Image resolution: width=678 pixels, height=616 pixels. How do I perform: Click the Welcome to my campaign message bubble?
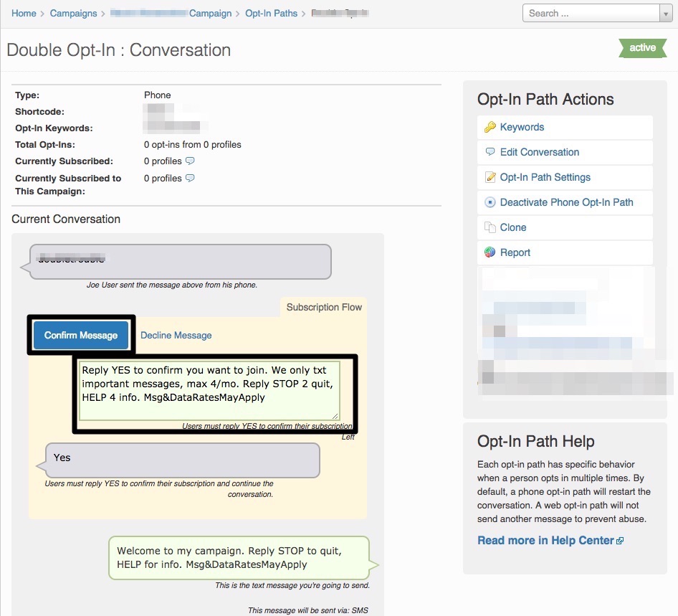coord(239,558)
